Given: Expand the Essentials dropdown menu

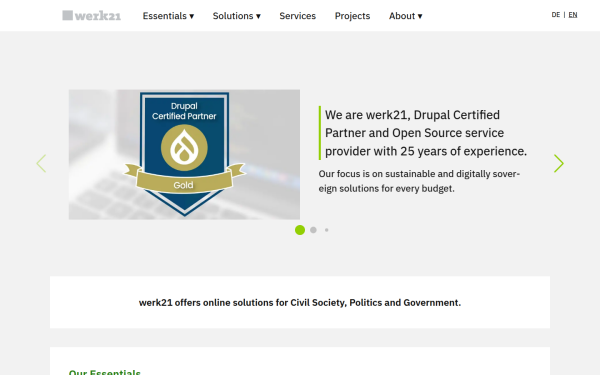Looking at the screenshot, I should [168, 16].
